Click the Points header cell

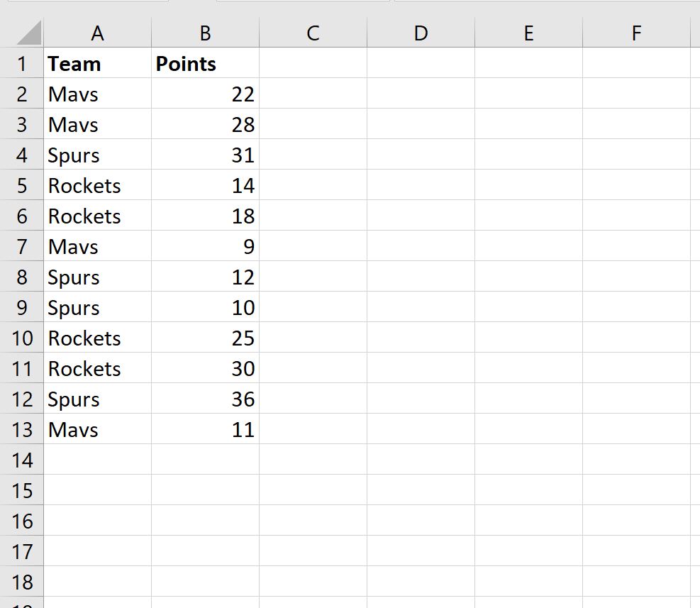206,63
